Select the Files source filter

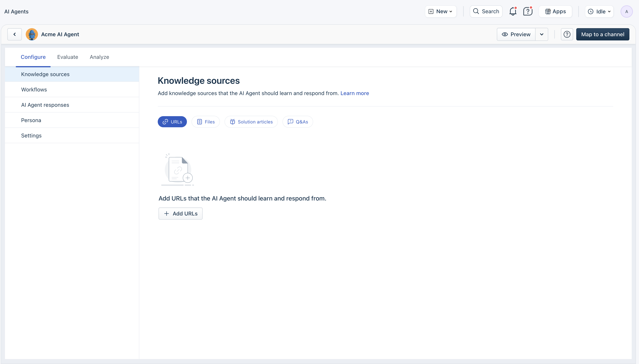pos(206,122)
